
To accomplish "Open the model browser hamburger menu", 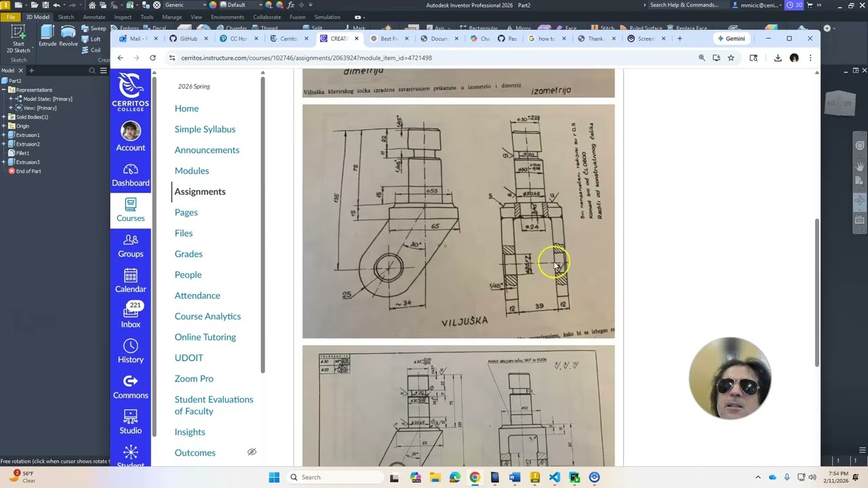I will [103, 70].
